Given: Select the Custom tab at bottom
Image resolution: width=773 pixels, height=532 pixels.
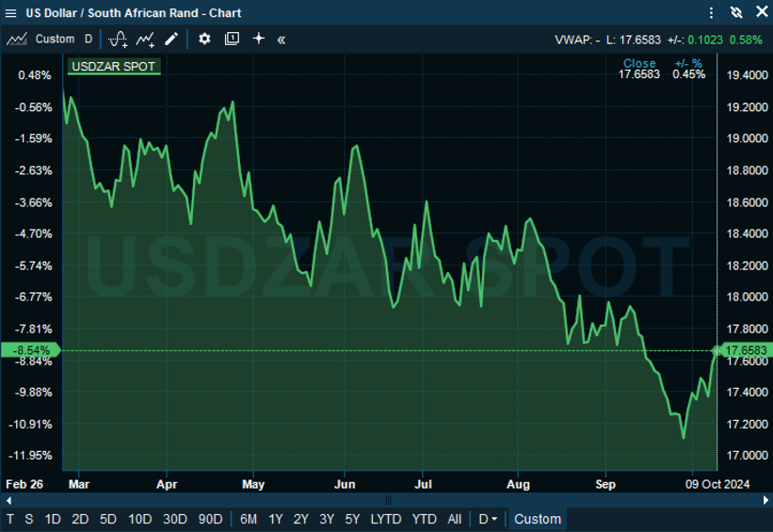Looking at the screenshot, I should click(x=538, y=519).
